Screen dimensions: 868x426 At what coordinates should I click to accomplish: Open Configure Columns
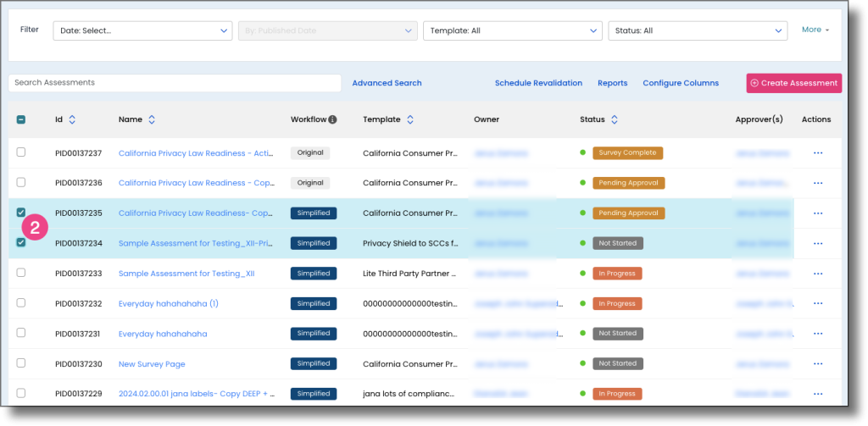click(x=681, y=83)
